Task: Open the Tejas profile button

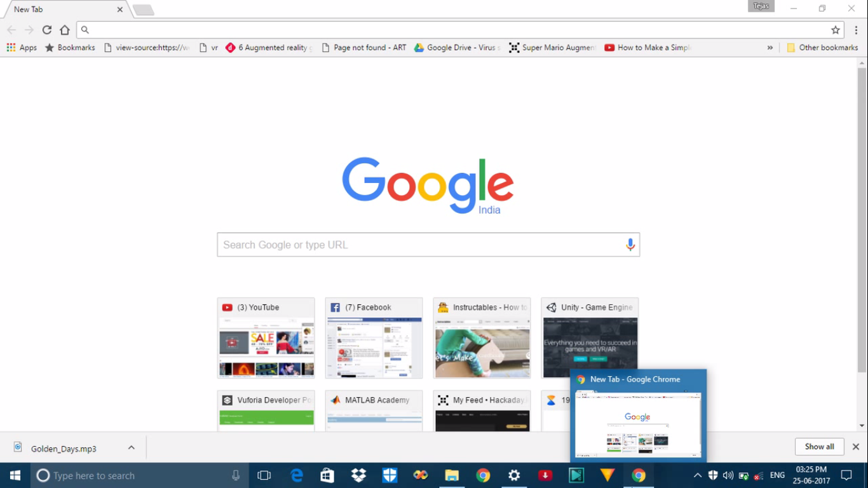Action: coord(761,6)
